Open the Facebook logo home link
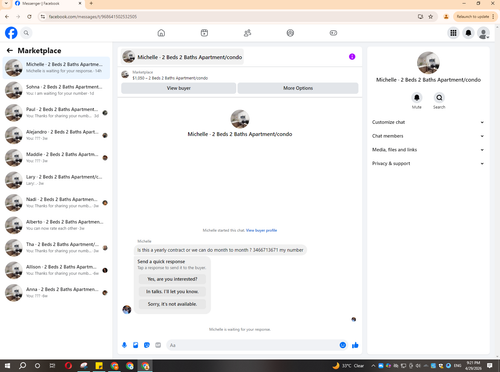 pos(11,33)
